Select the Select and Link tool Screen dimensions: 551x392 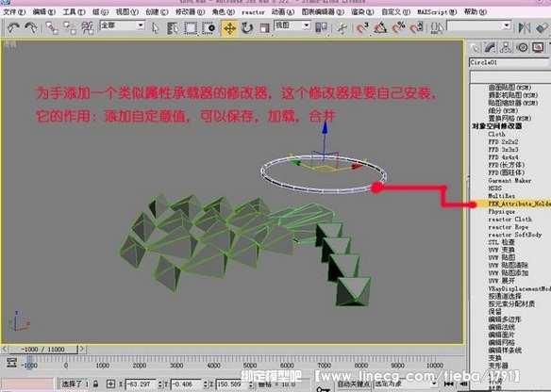52,27
